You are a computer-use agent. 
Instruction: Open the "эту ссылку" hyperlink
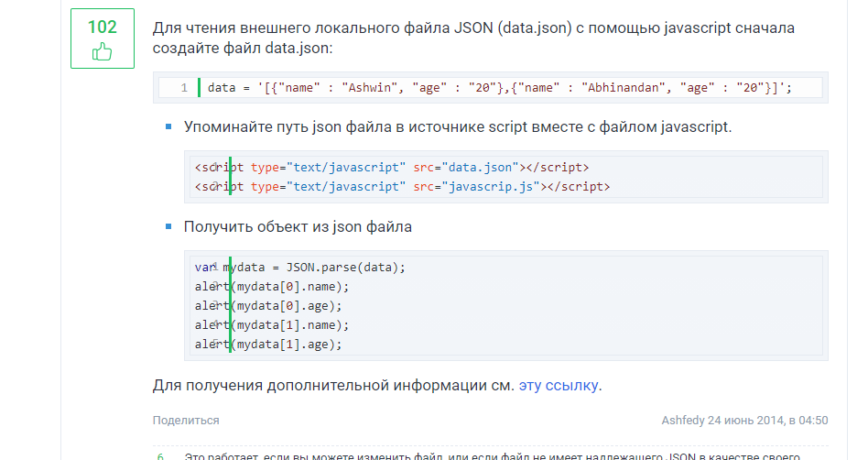tap(558, 385)
